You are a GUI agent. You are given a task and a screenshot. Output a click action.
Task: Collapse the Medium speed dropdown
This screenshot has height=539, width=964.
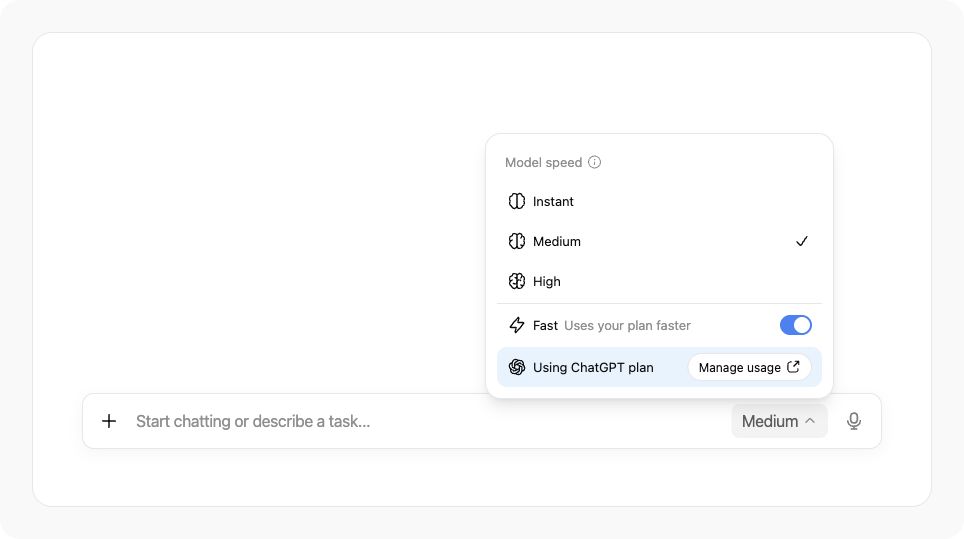point(779,421)
